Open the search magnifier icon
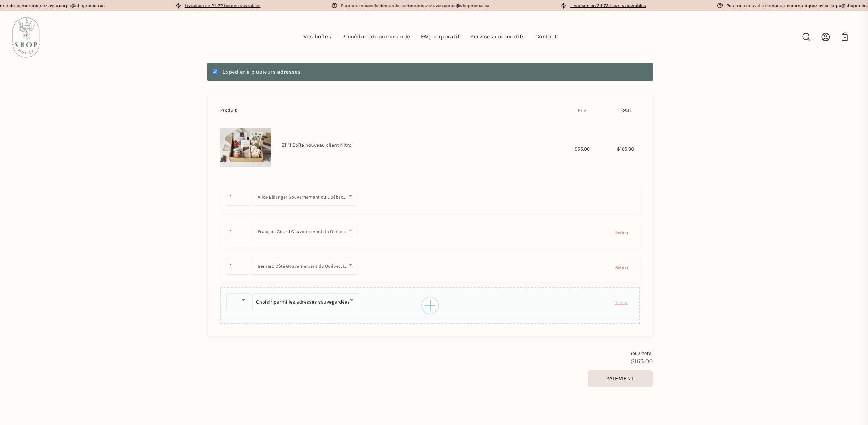Screen dimensions: 868x425 [x=806, y=37]
